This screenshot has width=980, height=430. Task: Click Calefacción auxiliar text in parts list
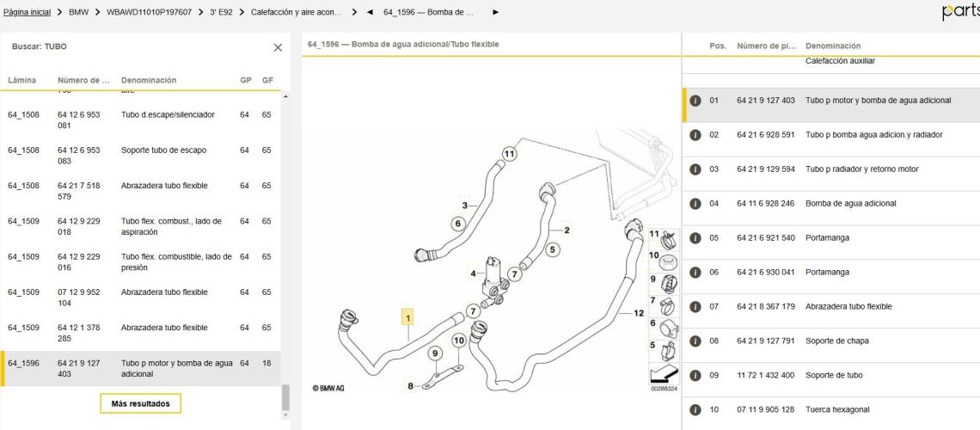(840, 61)
